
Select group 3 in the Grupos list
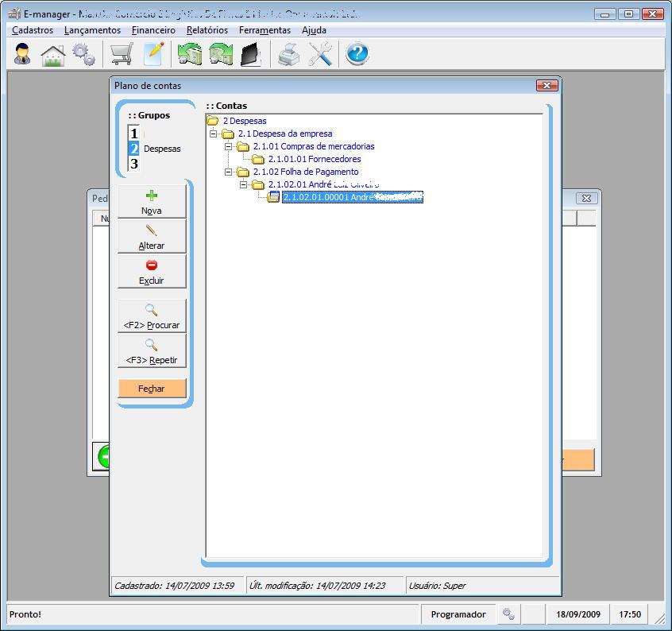click(x=134, y=164)
